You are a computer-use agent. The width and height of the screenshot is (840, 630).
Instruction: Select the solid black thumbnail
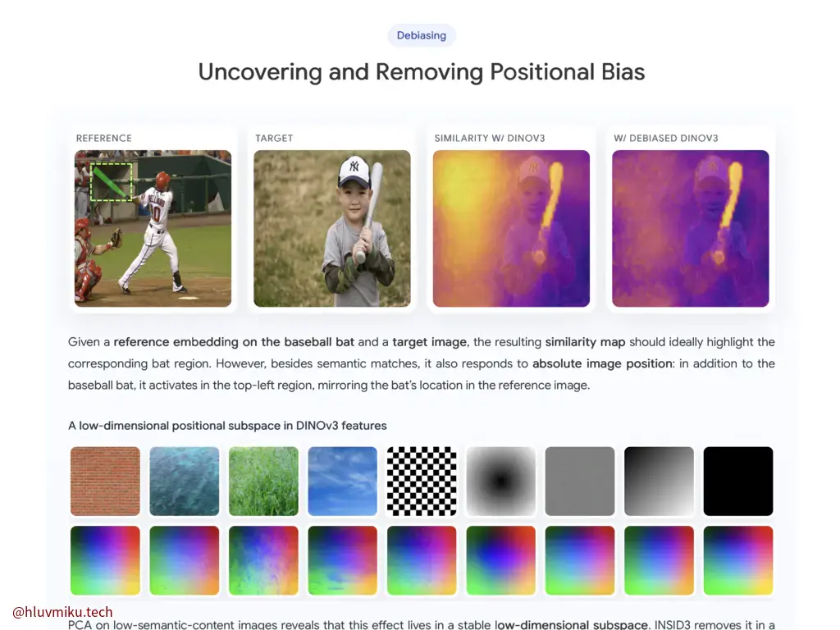pos(738,481)
